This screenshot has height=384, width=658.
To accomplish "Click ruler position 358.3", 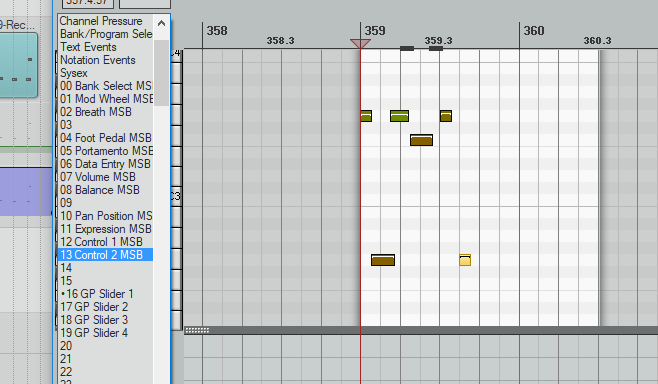I will coord(280,41).
